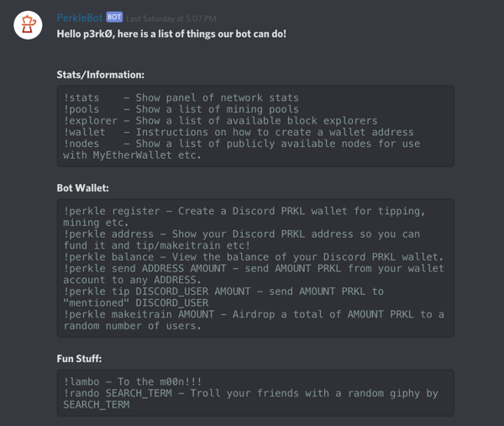Click the !explorer command line
This screenshot has height=426, width=504.
coord(220,121)
